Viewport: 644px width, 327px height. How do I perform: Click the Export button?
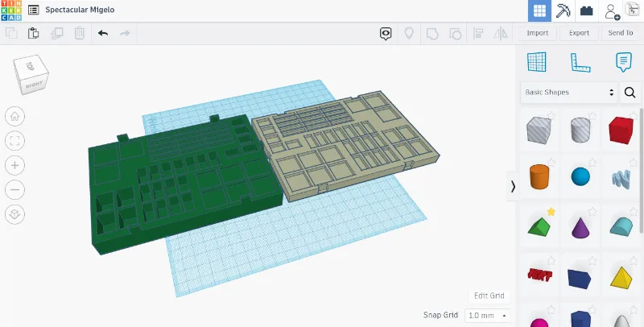pyautogui.click(x=579, y=33)
